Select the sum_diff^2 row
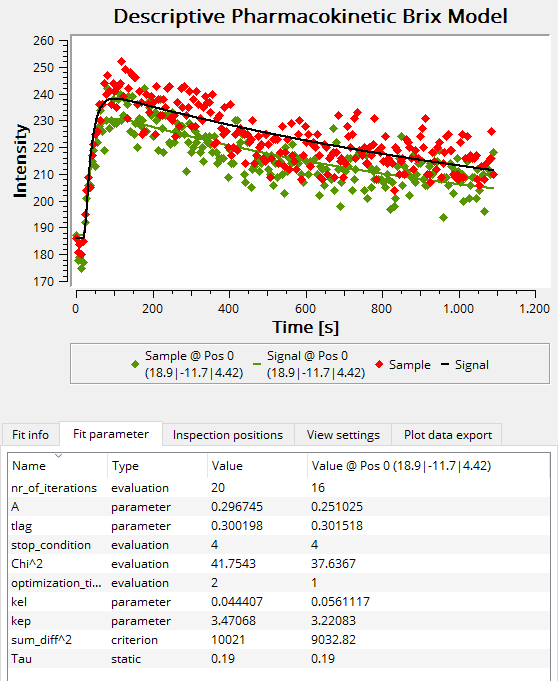 pos(279,640)
